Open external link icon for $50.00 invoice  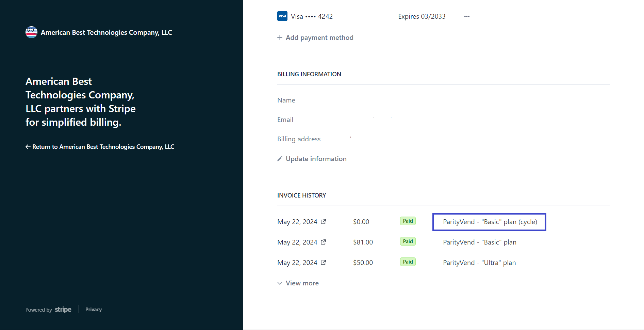point(324,263)
